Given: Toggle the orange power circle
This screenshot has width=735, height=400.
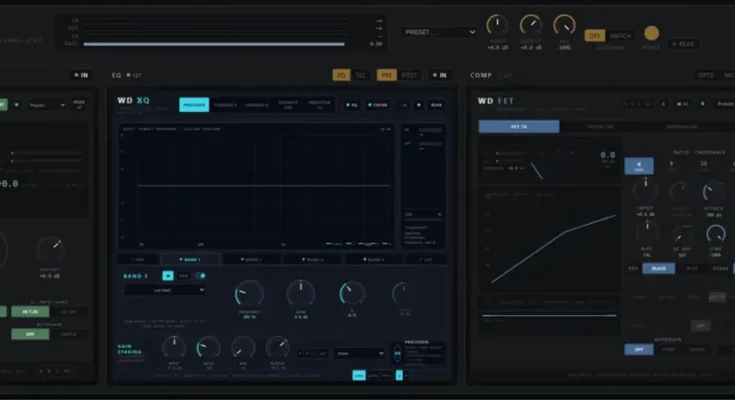Looking at the screenshot, I should pos(651,33).
